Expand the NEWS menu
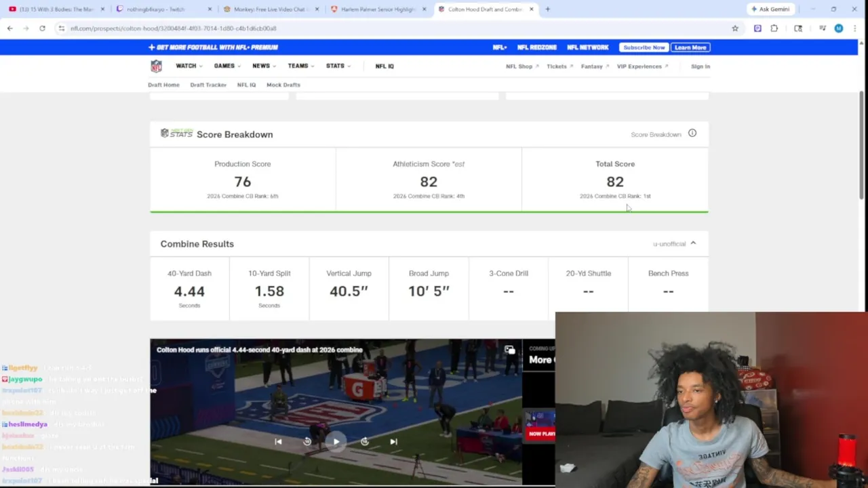868x488 pixels. tap(264, 66)
